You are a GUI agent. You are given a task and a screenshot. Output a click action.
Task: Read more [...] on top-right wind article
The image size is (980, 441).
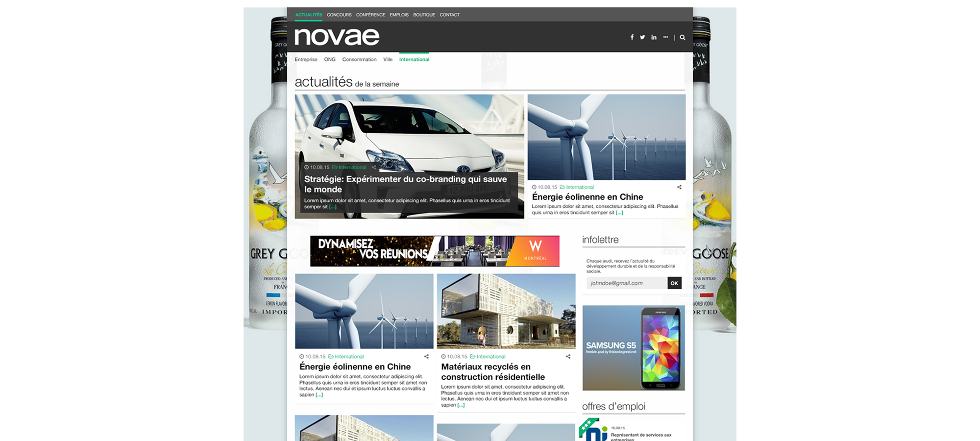point(619,213)
